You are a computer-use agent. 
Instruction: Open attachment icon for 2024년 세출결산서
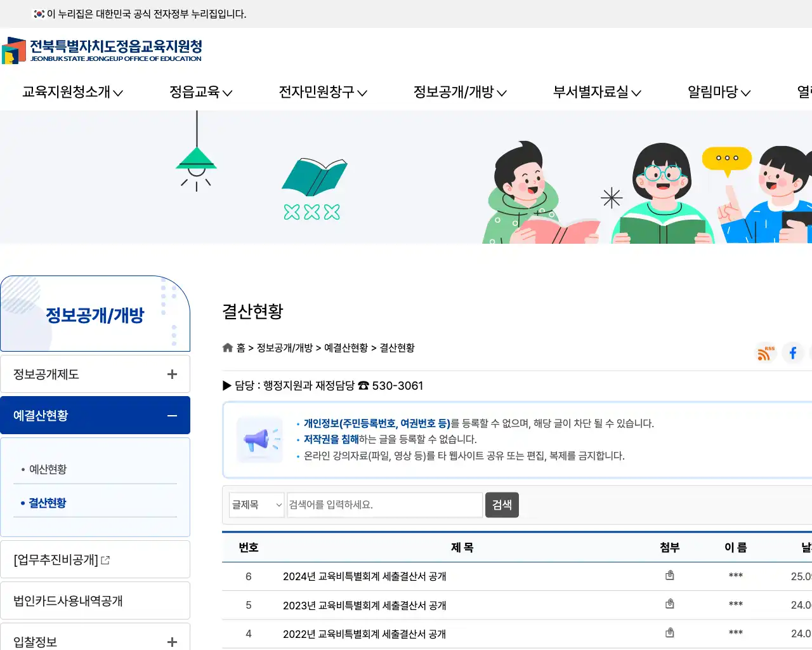[669, 574]
